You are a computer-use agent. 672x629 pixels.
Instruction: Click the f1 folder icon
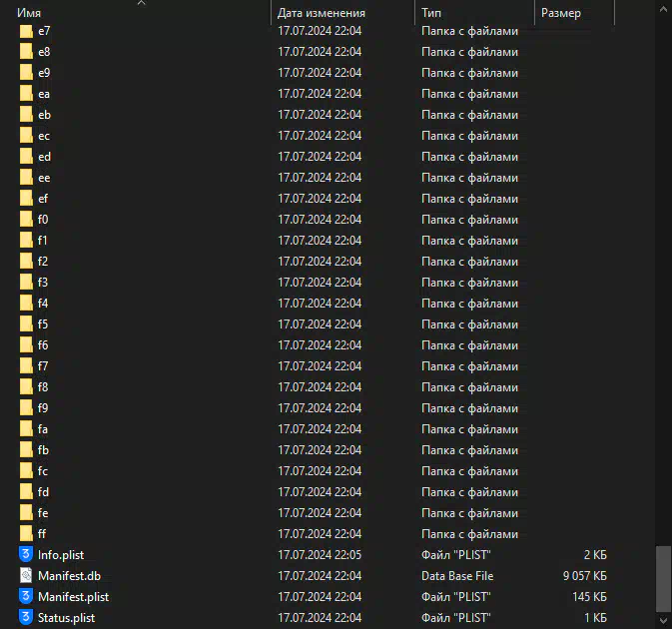coord(26,241)
